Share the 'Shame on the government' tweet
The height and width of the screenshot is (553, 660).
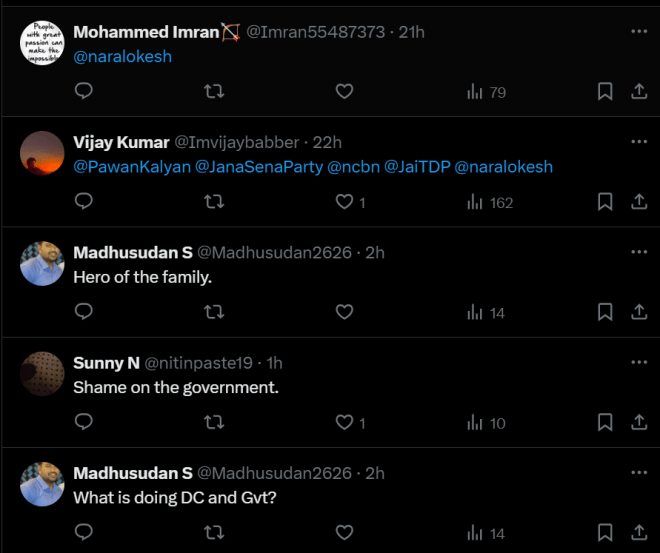[x=639, y=423]
